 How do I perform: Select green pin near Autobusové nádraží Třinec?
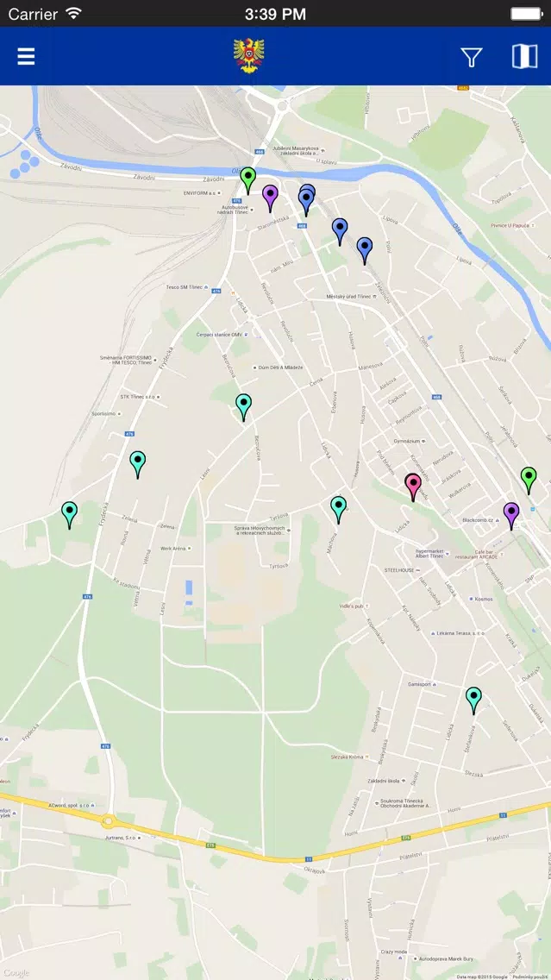tap(248, 180)
